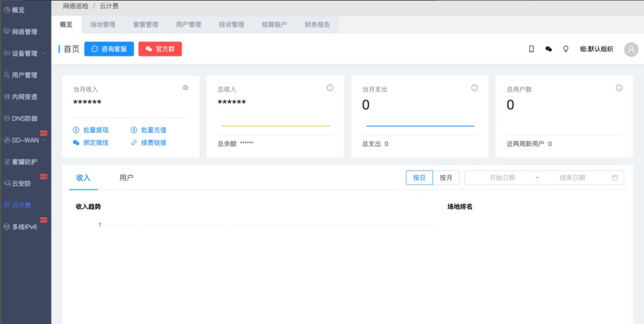Viewport: 644px width, 324px height.
Task: Click the info icon on 当月支出 card
Action: (474, 88)
